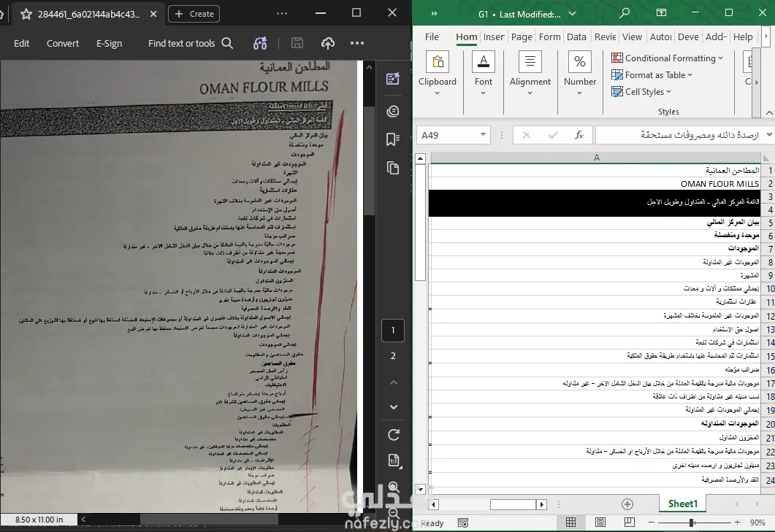Switch to the Insert ribbon tab

[493, 36]
